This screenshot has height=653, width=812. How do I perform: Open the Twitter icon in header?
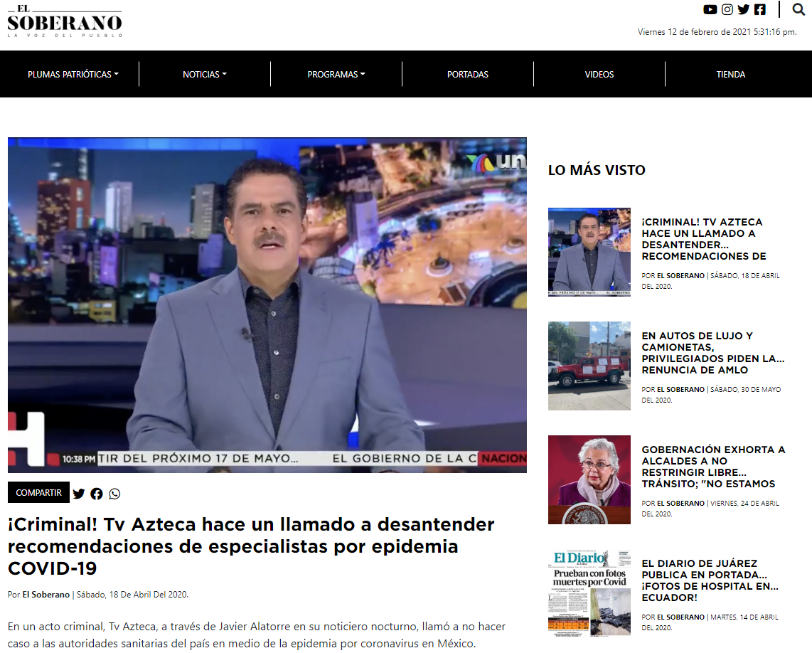[x=744, y=9]
